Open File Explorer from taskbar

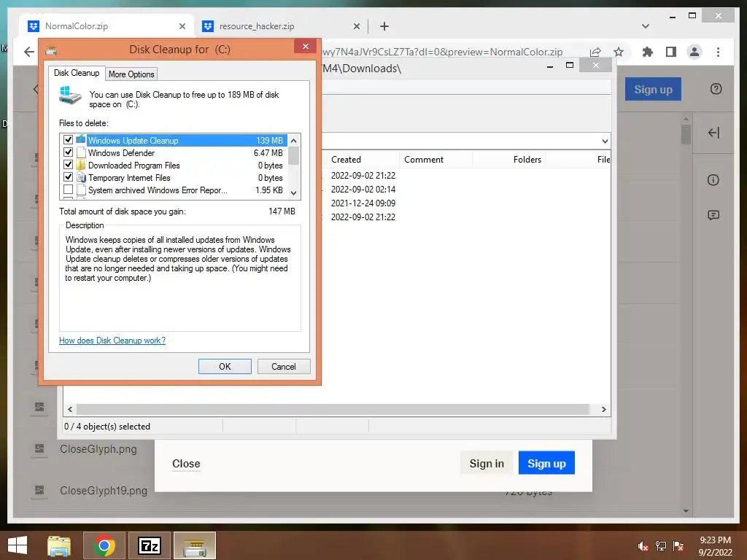tap(59, 545)
